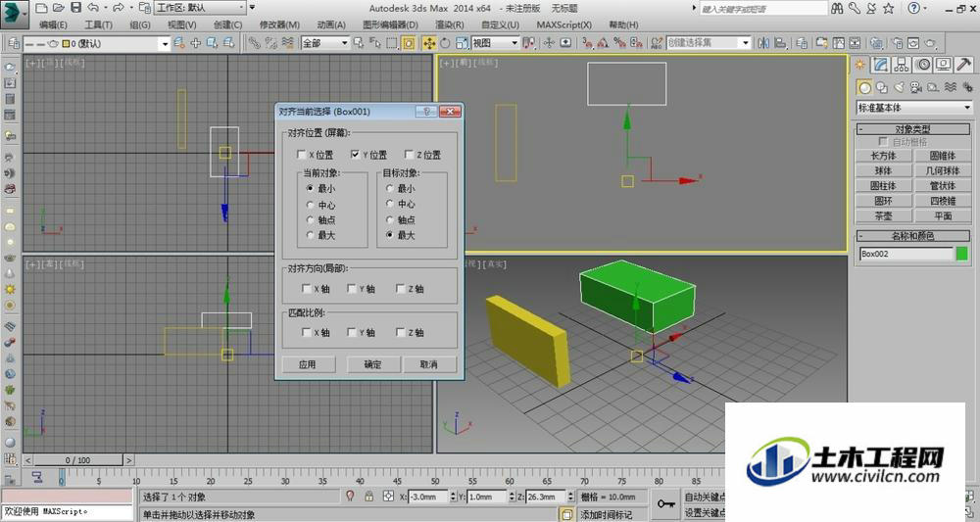Click the Set Key key icon
Viewport: 980px width, 522px height.
coord(666,503)
